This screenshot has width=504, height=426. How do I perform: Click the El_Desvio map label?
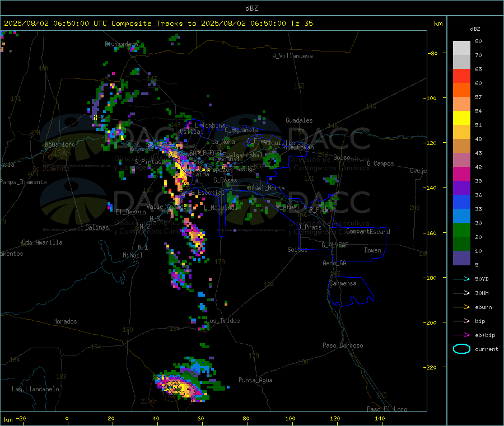click(x=131, y=212)
